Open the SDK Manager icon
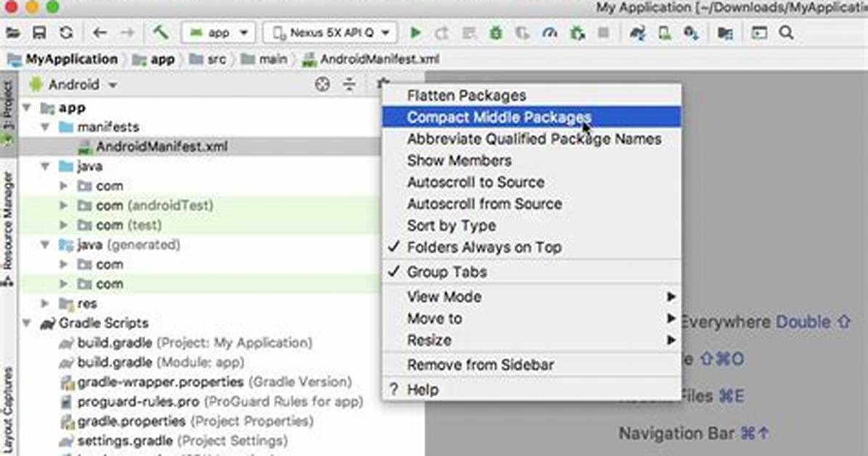The image size is (868, 456). coord(691,33)
